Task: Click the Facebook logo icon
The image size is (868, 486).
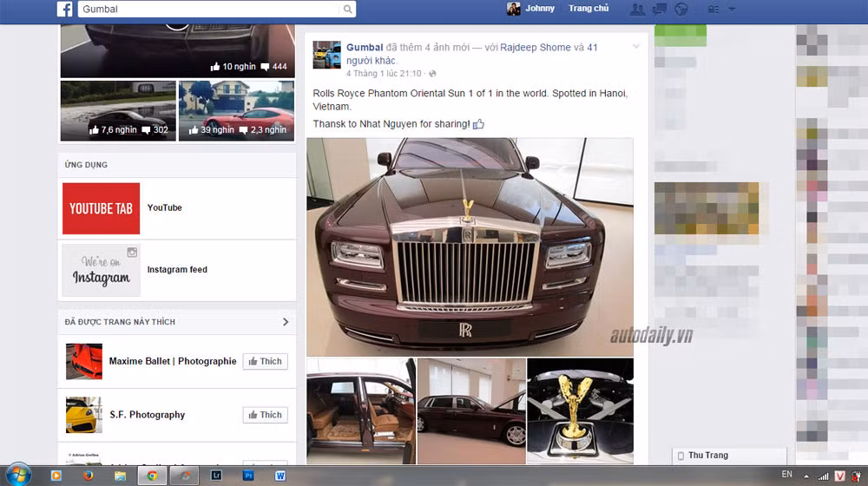Action: [x=65, y=9]
